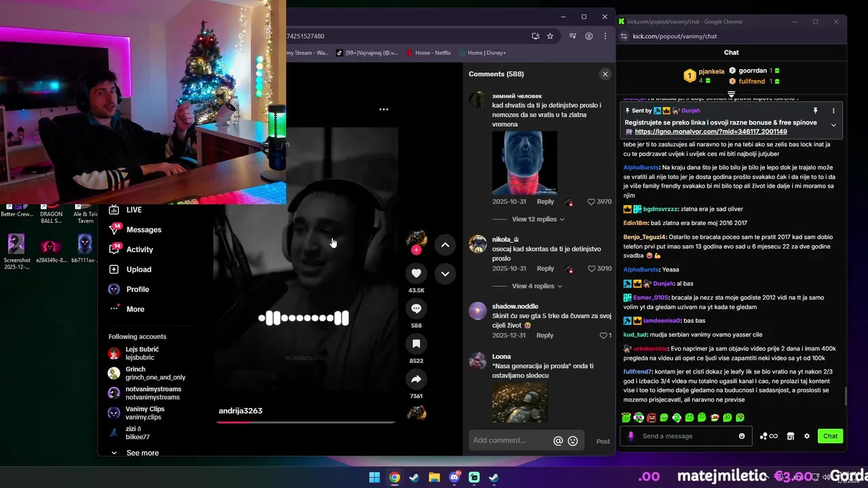Open Chrome media control icon

pyautogui.click(x=573, y=36)
